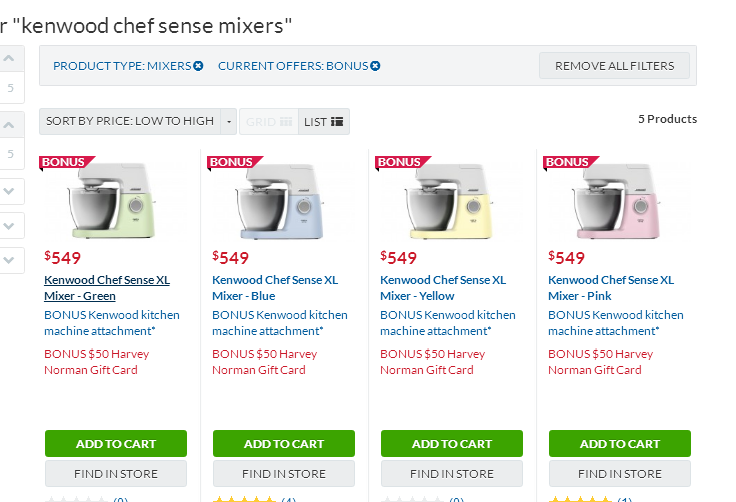Click the blue mixer's Harvey Norman Gift Card bonus
736x502 pixels.
265,362
